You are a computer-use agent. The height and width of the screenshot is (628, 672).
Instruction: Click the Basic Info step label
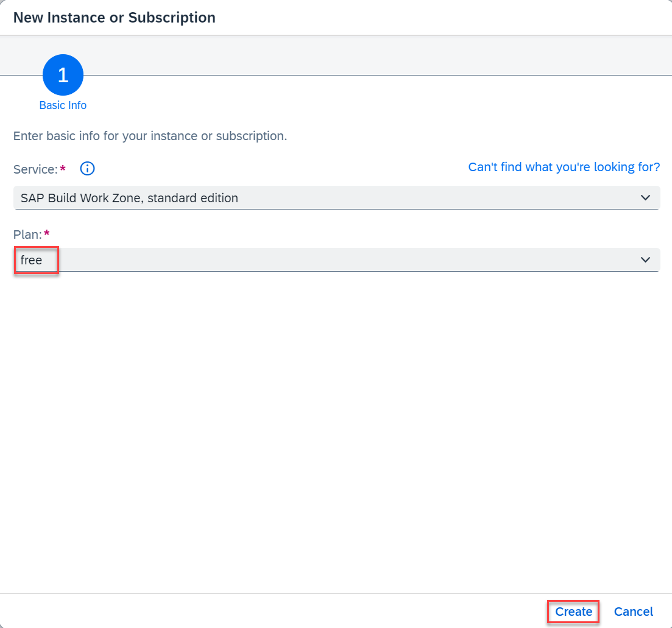63,105
